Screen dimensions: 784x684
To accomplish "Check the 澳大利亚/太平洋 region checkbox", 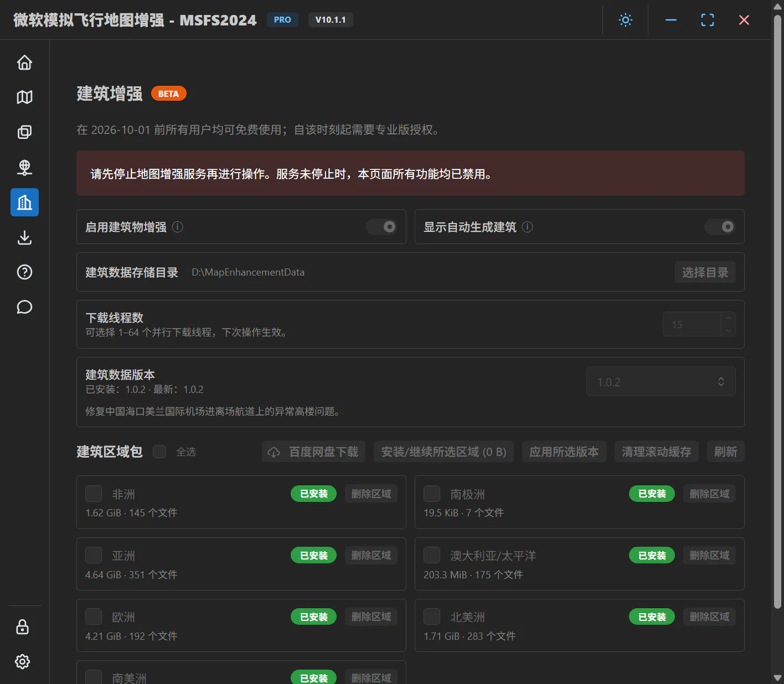I will pyautogui.click(x=432, y=555).
